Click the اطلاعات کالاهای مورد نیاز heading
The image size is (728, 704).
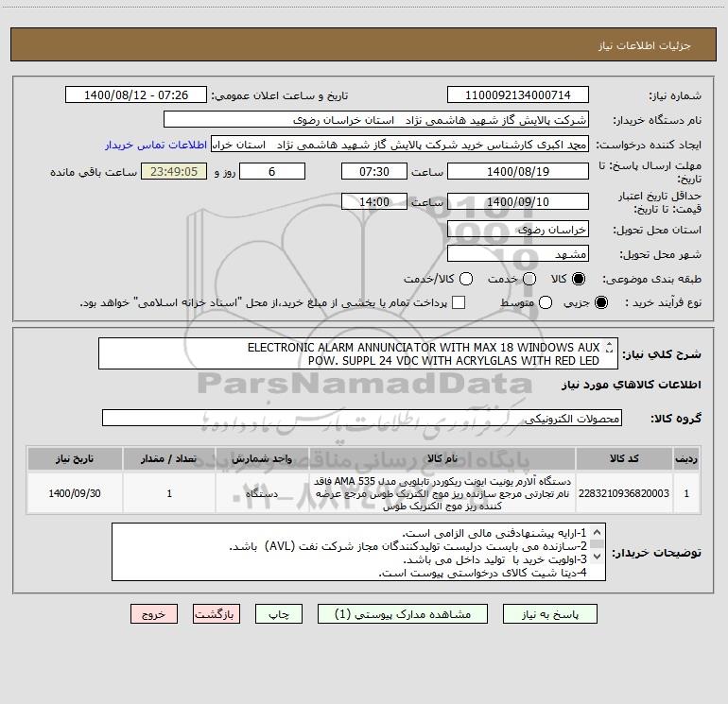[x=632, y=385]
